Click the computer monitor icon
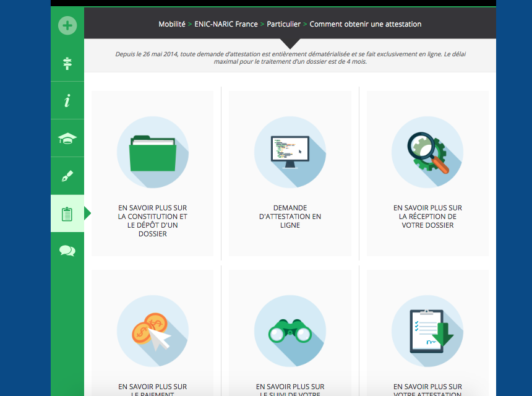Viewport: 532px width, 396px height. pos(290,152)
